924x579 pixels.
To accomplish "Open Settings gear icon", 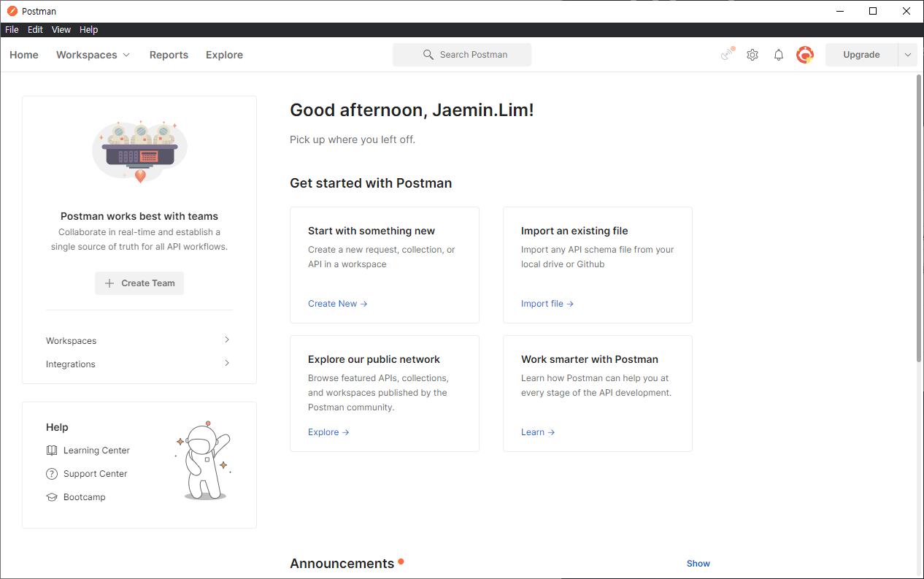I will coord(752,55).
